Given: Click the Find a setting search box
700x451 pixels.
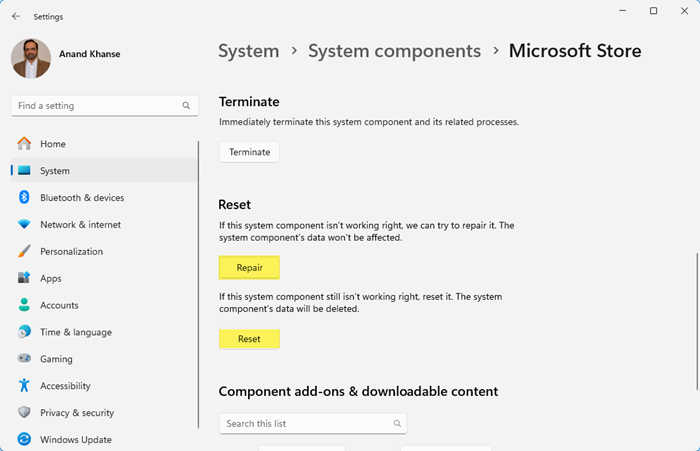Looking at the screenshot, I should (98, 105).
